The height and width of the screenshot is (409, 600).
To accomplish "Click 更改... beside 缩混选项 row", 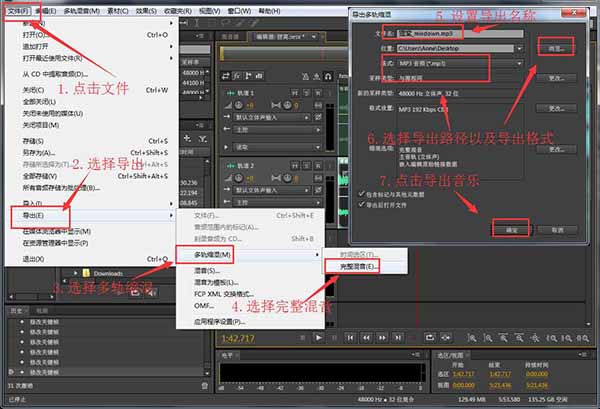I will point(556,149).
